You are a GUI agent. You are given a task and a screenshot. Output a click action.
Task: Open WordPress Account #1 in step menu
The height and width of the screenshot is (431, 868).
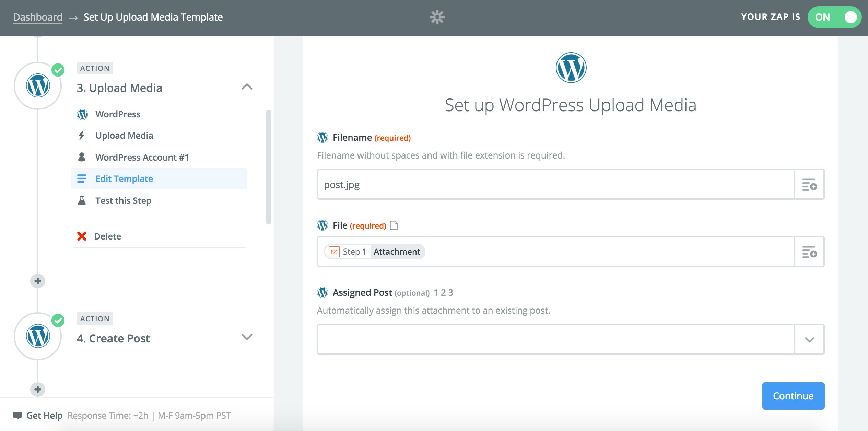(159, 157)
